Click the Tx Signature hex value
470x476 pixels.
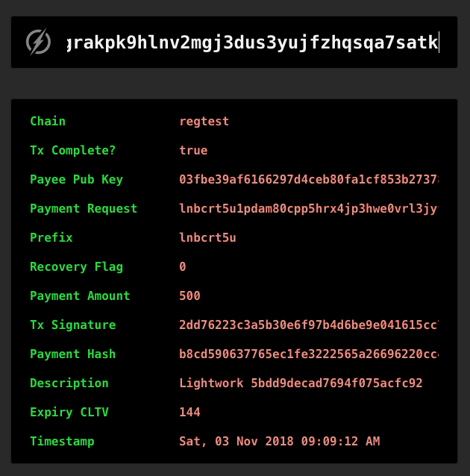(309, 325)
